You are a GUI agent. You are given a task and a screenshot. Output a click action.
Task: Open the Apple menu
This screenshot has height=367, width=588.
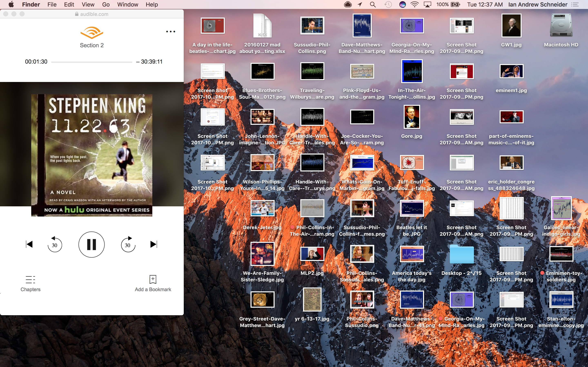click(x=11, y=5)
